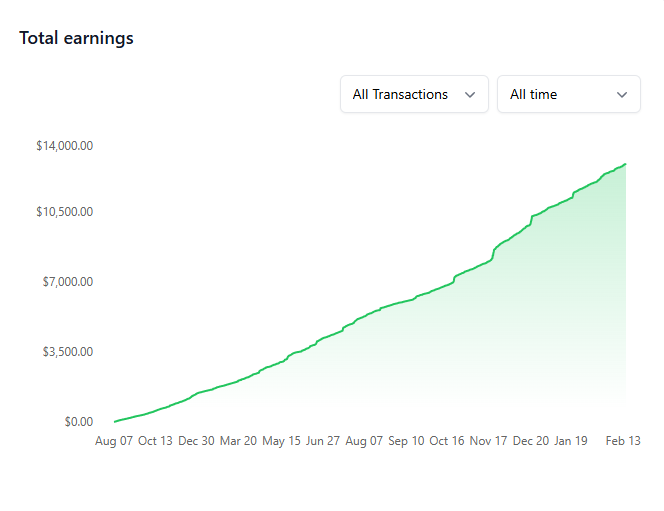Image resolution: width=664 pixels, height=511 pixels.
Task: Click the Dec 30 date label
Action: click(196, 441)
